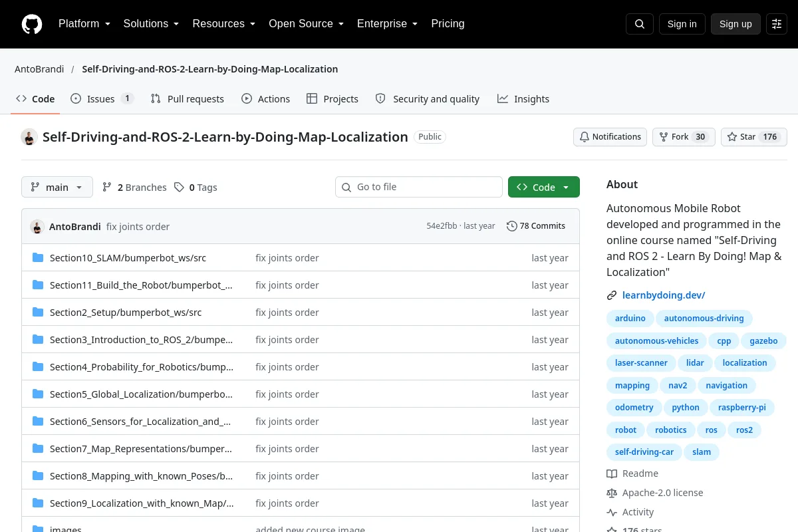Screen dimensions: 798x532
Task: Open AntoBrandi owner link in breadcrumb
Action: click(x=39, y=69)
